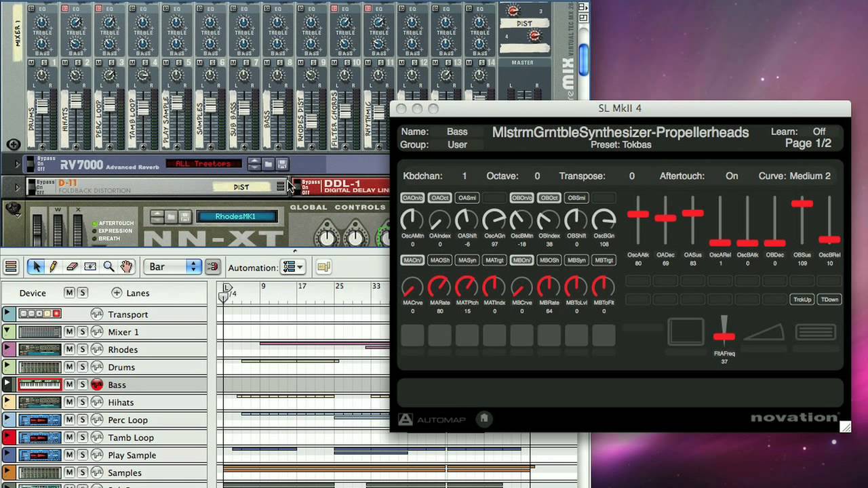Click the MBTrgt button
The height and width of the screenshot is (488, 868).
point(604,260)
